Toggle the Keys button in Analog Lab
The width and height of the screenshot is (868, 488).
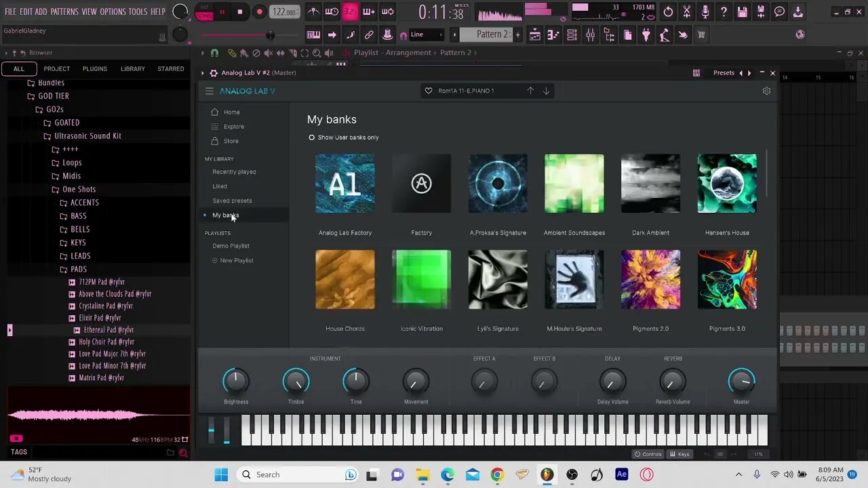679,454
